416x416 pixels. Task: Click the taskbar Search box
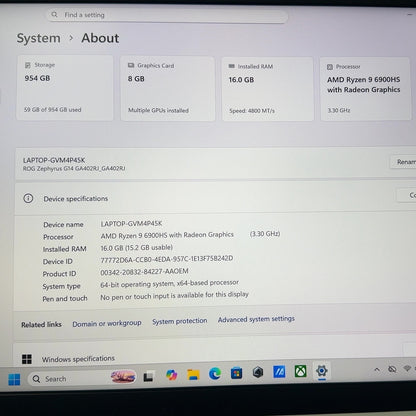[83, 378]
